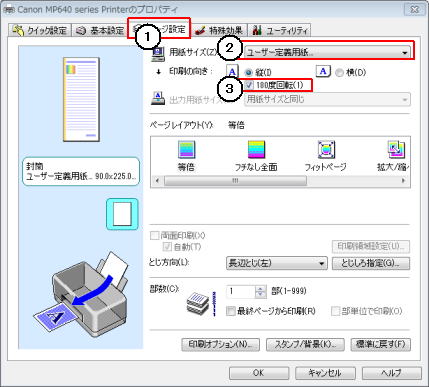Open the とじ方向 dropdown
The height and width of the screenshot is (387, 429).
(x=277, y=263)
